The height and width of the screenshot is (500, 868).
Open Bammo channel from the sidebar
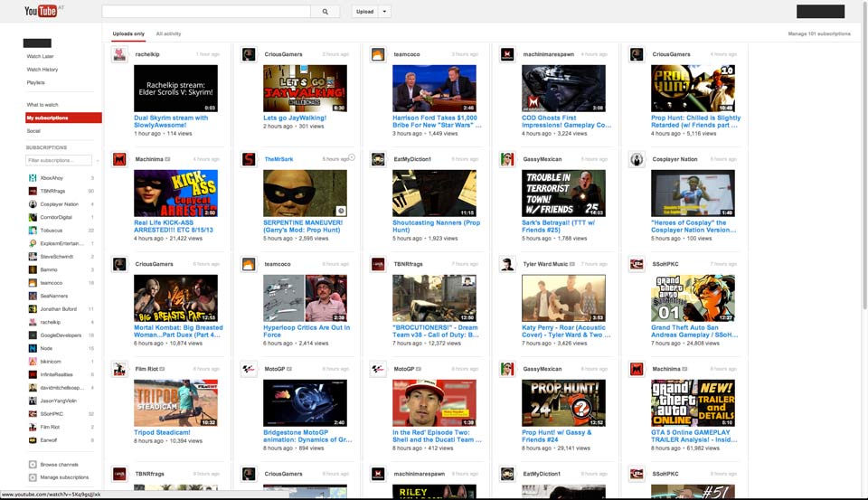[x=49, y=269]
